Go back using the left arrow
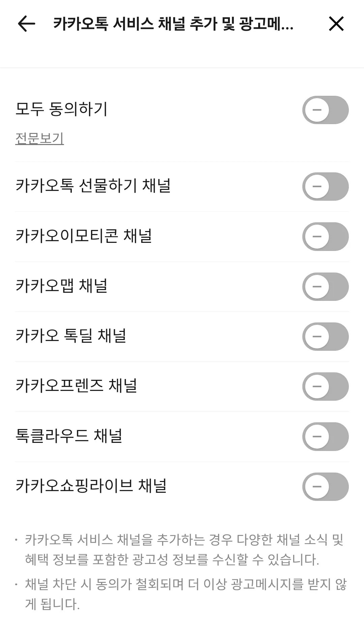The image size is (364, 625). [x=26, y=24]
